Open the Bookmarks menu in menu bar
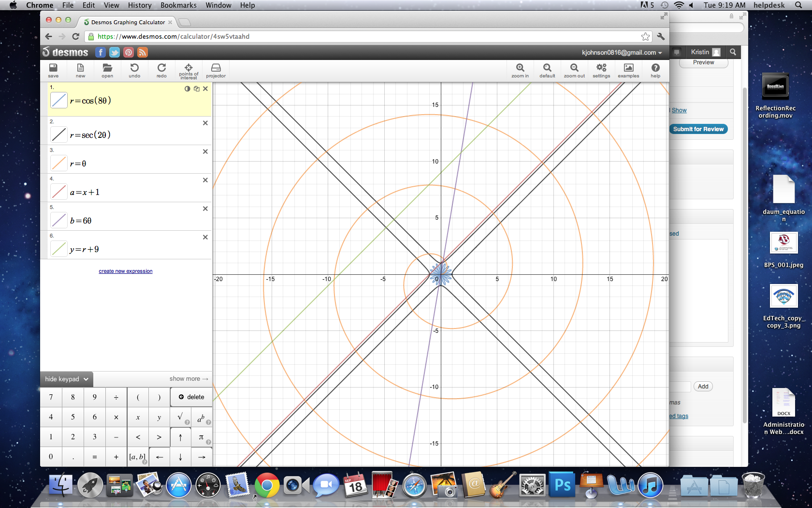 point(178,5)
